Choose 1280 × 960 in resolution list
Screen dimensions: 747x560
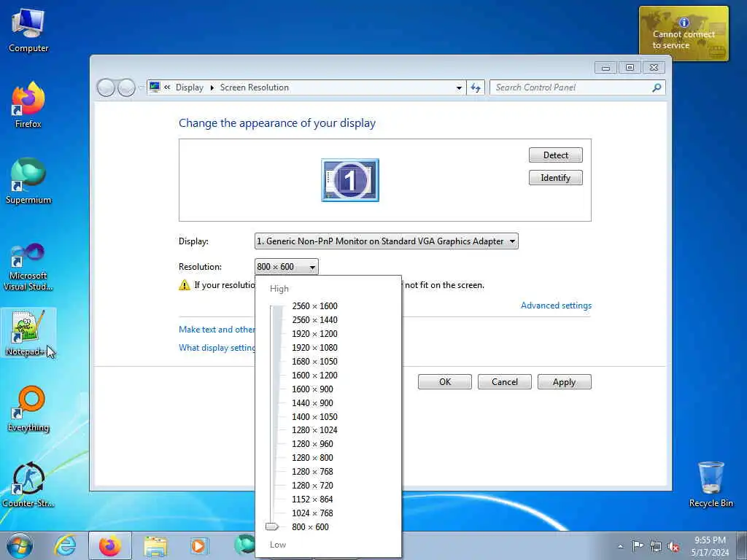click(312, 444)
